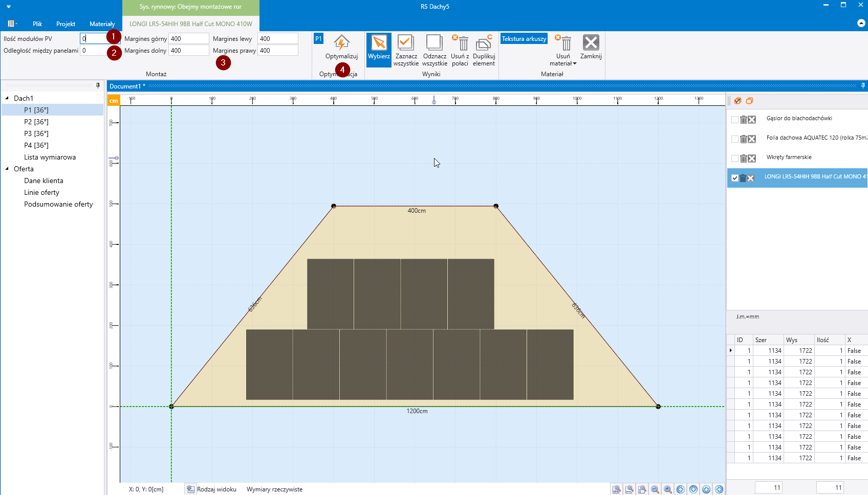Click the Tekstura arkuszy button
This screenshot has width=868, height=495.
tap(524, 39)
